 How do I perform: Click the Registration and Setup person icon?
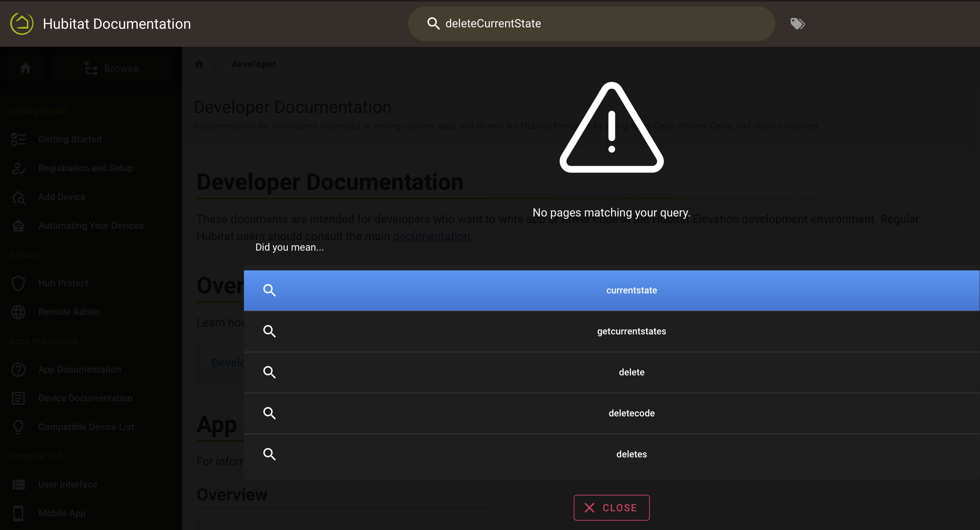[18, 168]
